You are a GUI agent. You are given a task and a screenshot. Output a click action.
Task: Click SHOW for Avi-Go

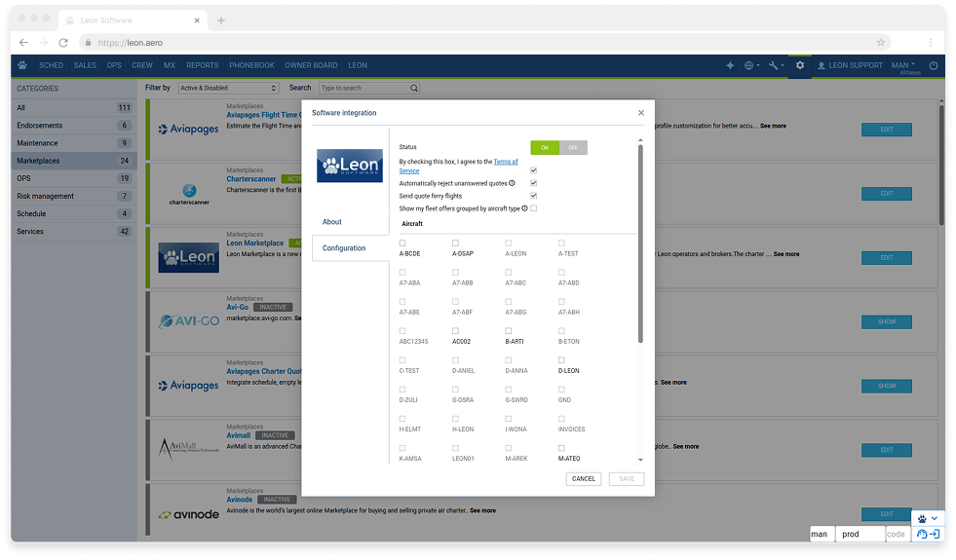887,321
